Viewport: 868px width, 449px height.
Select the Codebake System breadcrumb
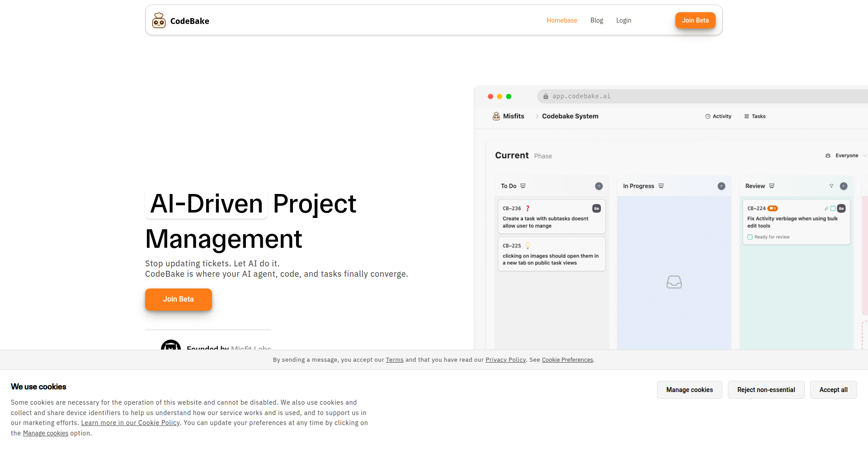click(570, 116)
